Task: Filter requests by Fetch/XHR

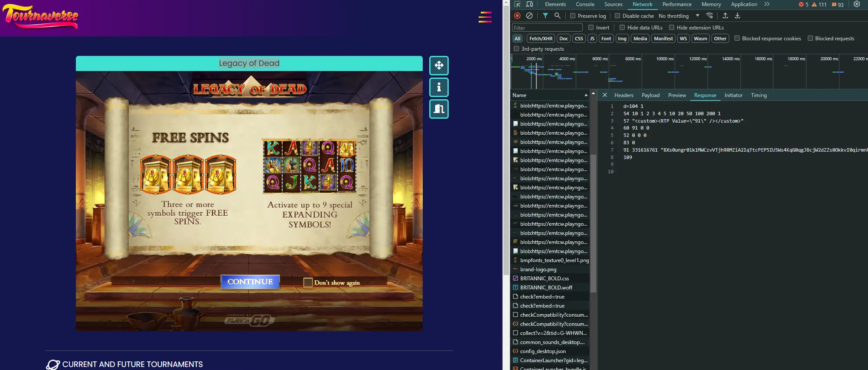Action: (x=541, y=39)
